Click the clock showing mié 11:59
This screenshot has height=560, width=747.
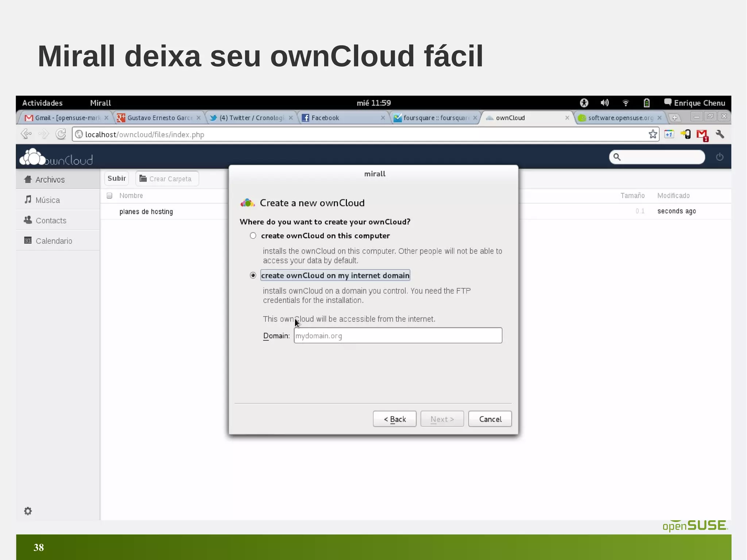pyautogui.click(x=373, y=103)
